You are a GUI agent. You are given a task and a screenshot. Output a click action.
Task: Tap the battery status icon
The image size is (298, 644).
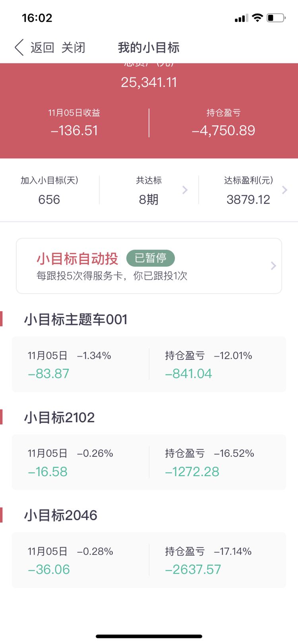click(x=276, y=17)
